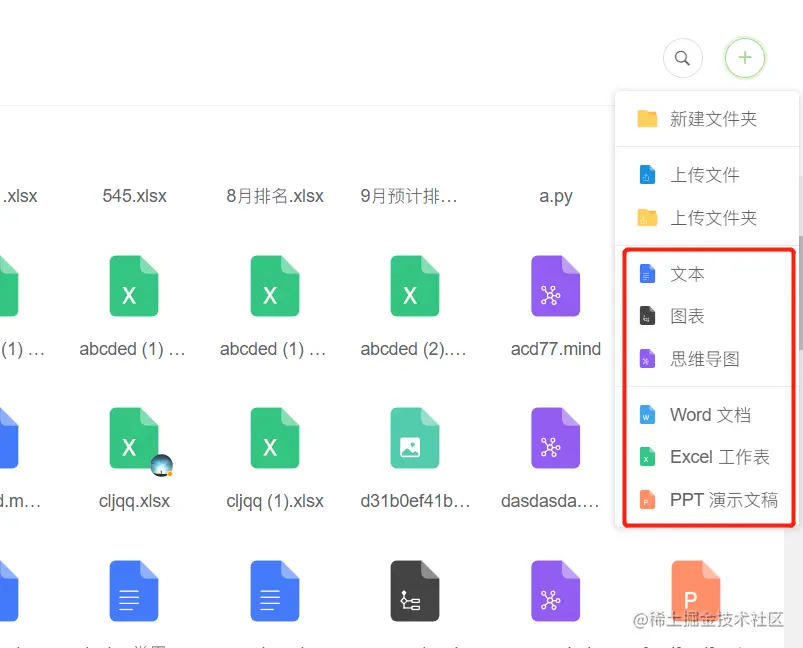Open the cljqq (1).xlsx spreadsheet icon
This screenshot has width=803, height=648.
click(x=274, y=438)
